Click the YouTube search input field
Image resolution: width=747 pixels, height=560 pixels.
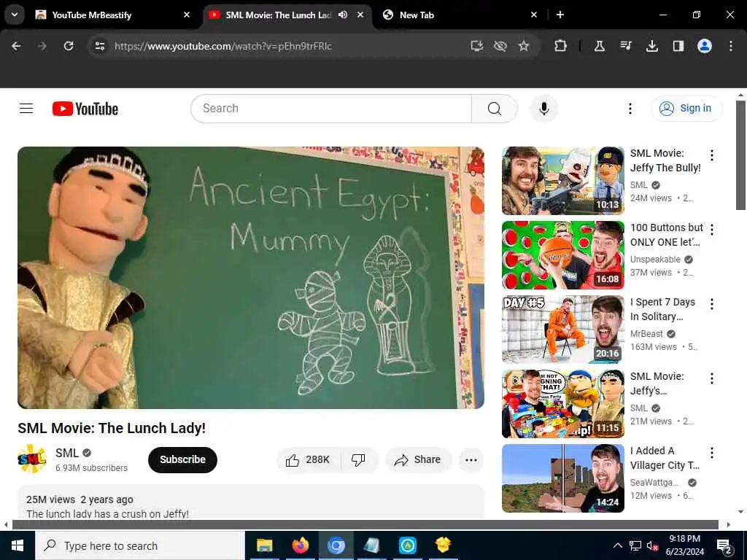(x=331, y=109)
